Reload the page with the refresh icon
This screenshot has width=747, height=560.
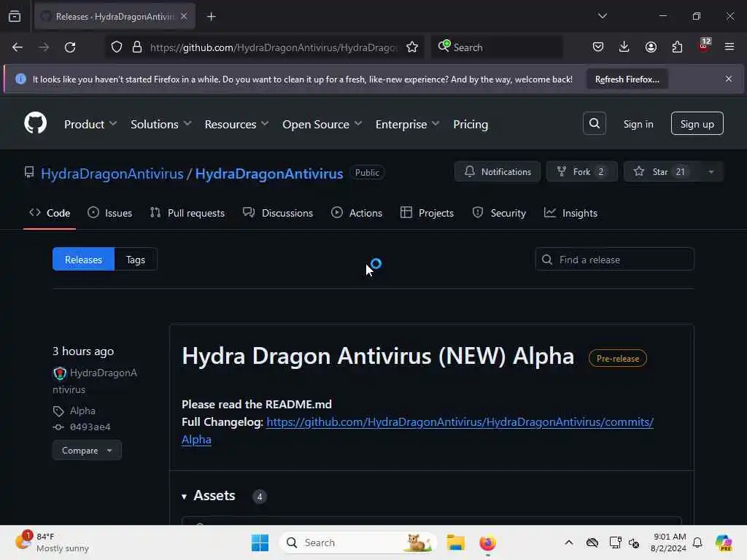[70, 47]
